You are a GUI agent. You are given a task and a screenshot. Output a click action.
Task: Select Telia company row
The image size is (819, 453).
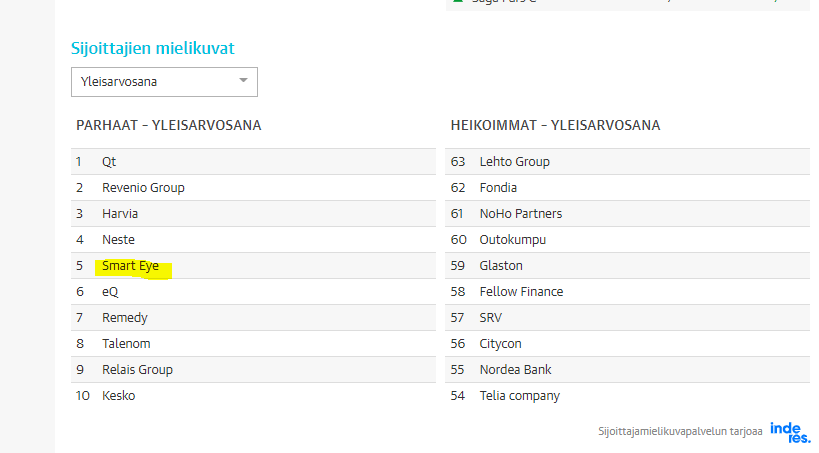[627, 396]
